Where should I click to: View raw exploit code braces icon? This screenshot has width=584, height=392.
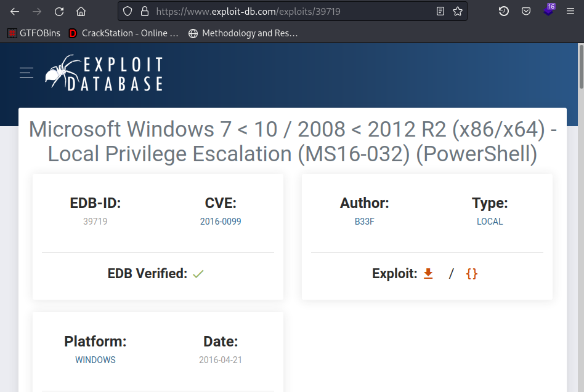click(471, 274)
